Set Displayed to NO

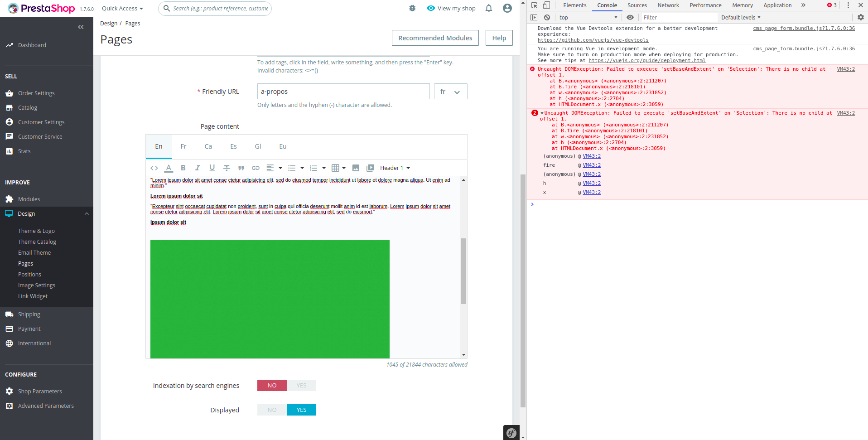[272, 410]
